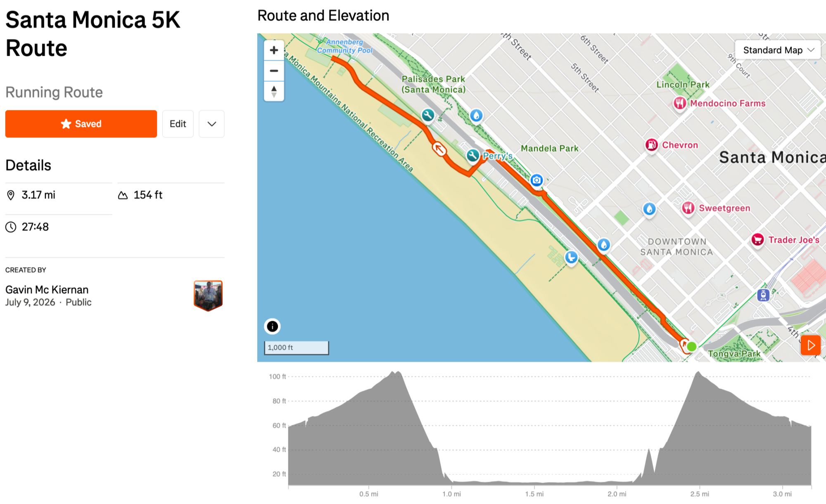Select the wrench marker near Perry's
826x504 pixels.
(473, 156)
